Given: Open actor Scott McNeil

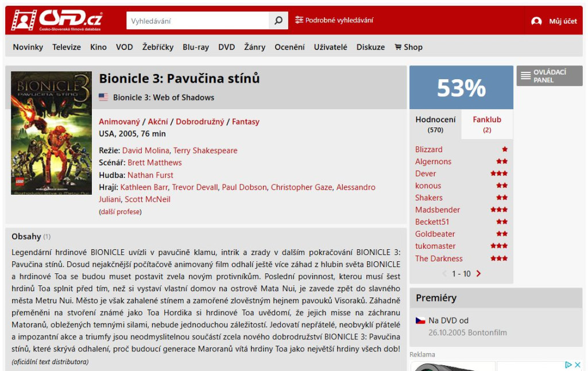Looking at the screenshot, I should coord(148,199).
